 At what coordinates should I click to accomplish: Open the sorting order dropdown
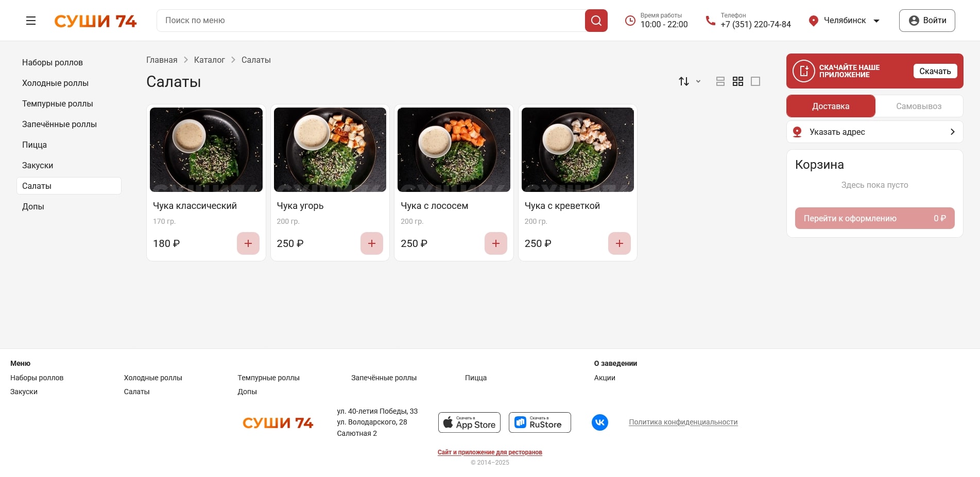pyautogui.click(x=689, y=81)
